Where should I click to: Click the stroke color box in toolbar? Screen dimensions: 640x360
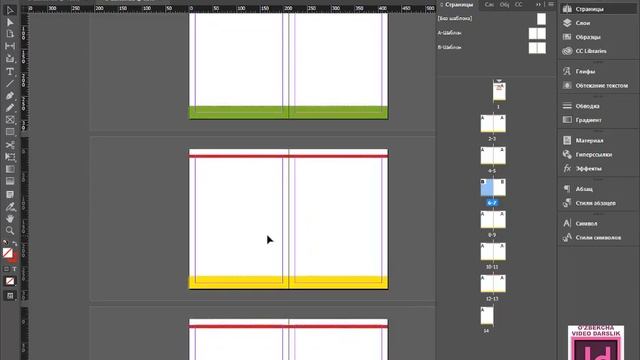tap(13, 258)
